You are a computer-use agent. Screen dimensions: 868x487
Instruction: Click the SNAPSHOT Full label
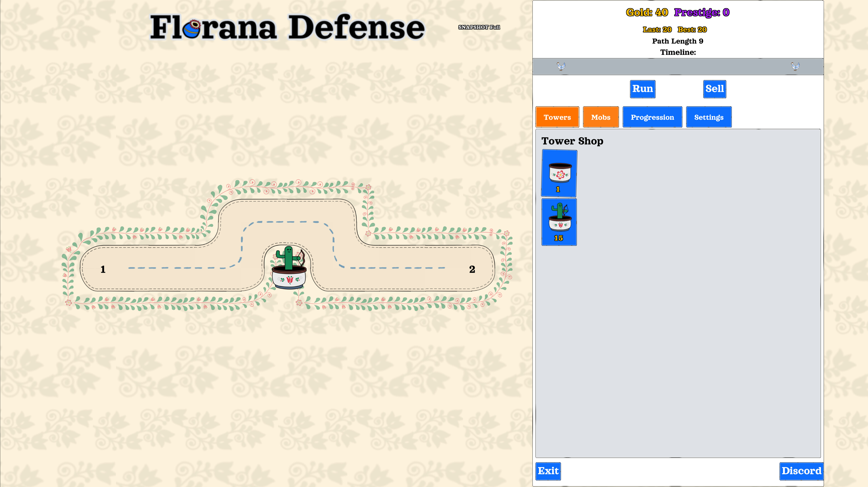pos(479,27)
